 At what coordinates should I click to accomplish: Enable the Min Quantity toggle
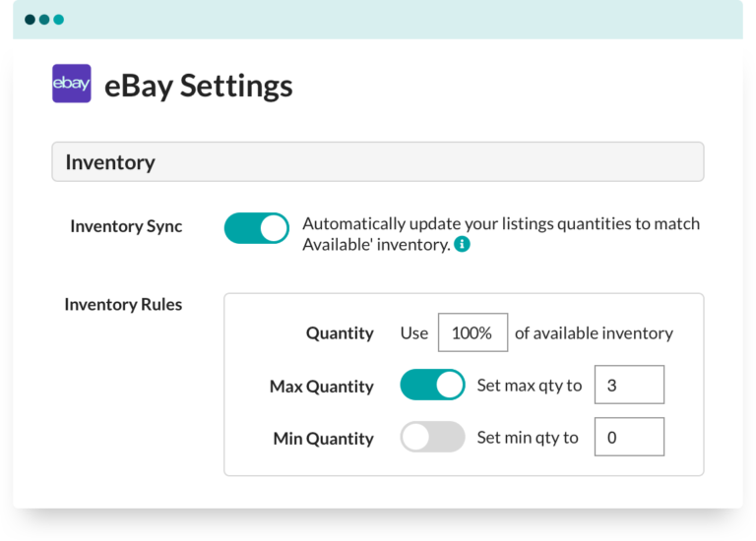(x=432, y=437)
